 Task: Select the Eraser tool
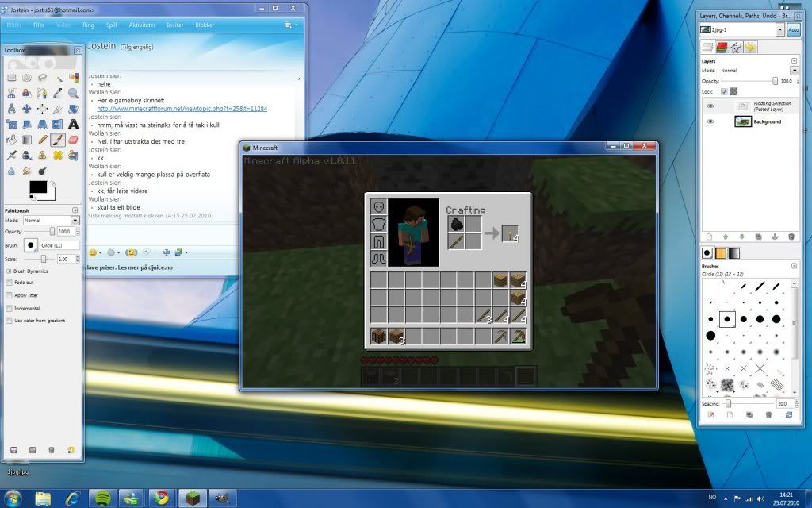tap(74, 140)
